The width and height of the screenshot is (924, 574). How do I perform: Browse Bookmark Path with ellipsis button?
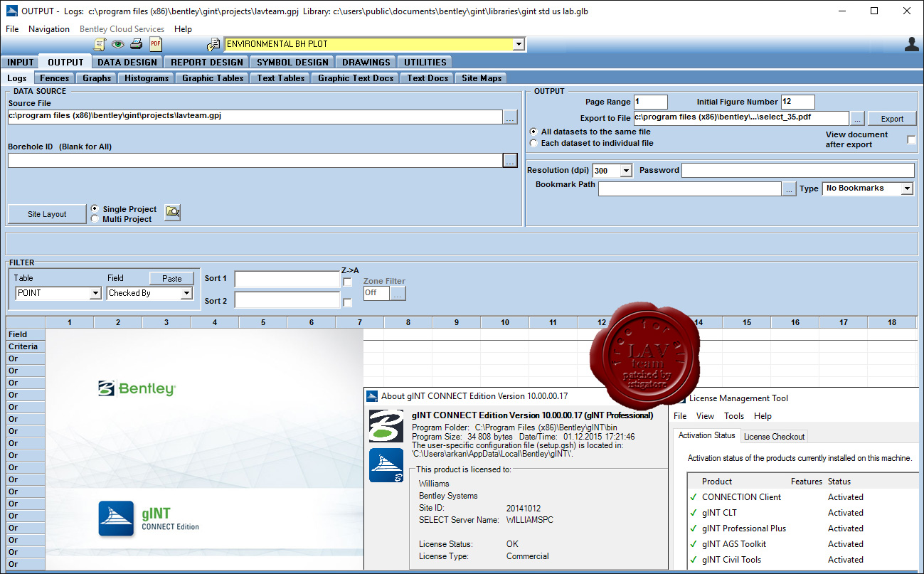[789, 189]
